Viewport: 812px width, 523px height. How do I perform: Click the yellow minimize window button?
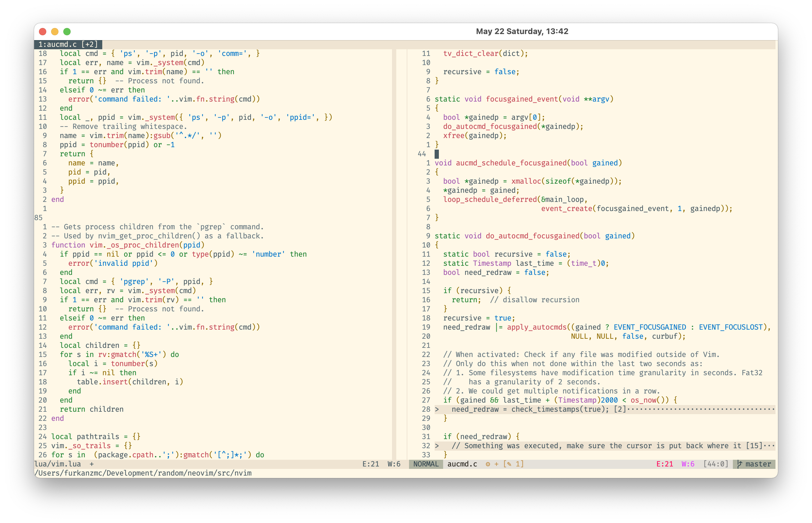55,32
